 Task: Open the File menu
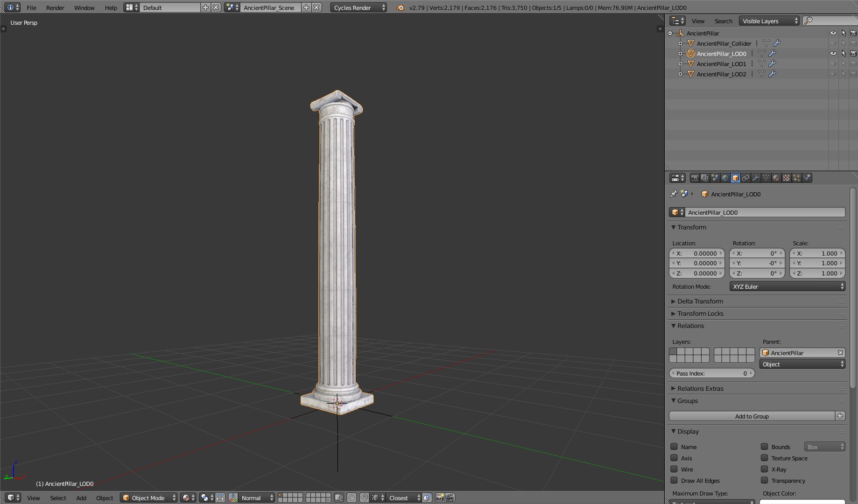coord(31,7)
